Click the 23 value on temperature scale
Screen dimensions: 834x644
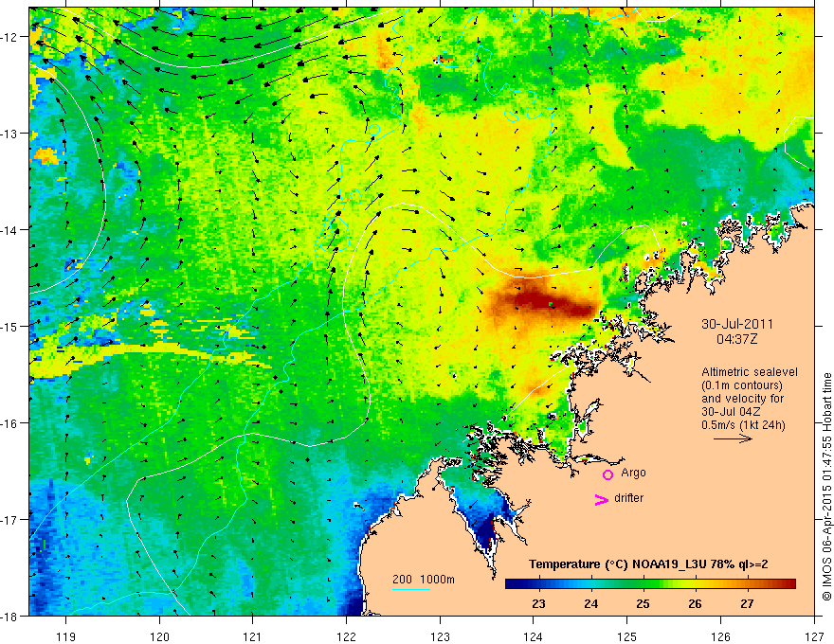point(538,603)
